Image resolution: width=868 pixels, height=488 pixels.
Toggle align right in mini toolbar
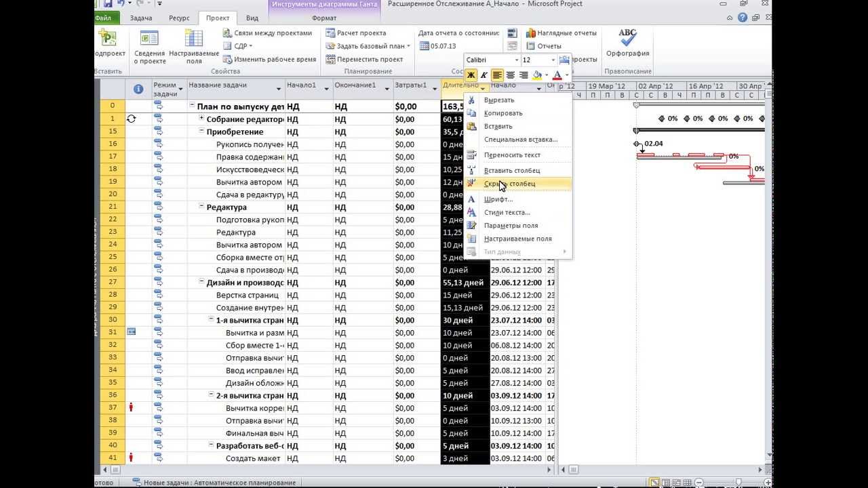click(x=524, y=75)
